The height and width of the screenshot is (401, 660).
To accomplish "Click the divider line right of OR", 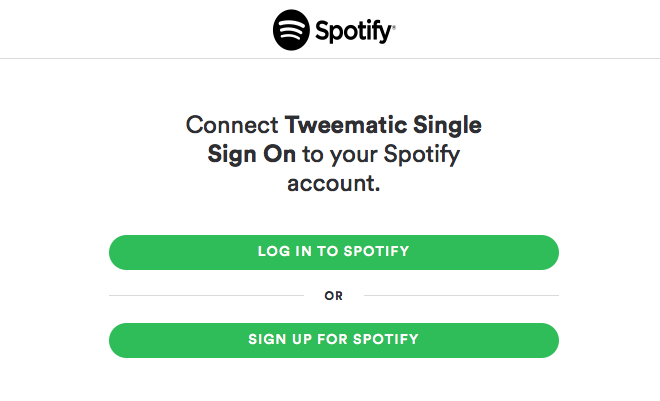I will tap(461, 295).
